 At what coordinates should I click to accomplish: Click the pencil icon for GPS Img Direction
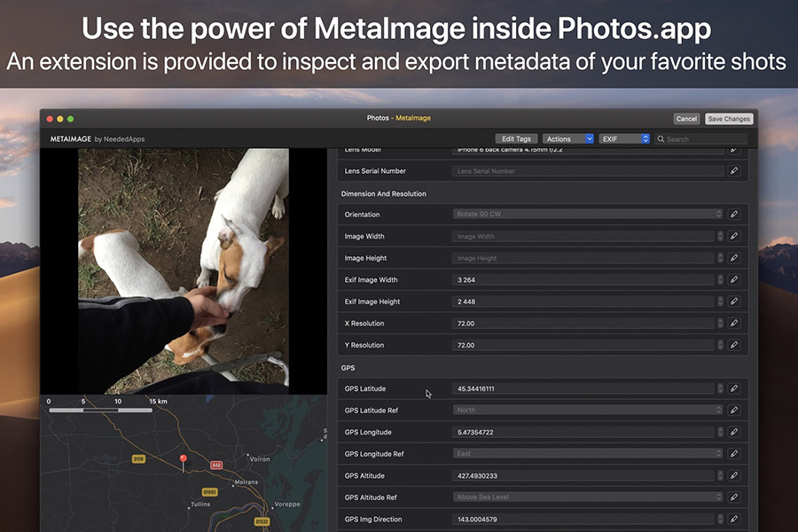coord(734,519)
